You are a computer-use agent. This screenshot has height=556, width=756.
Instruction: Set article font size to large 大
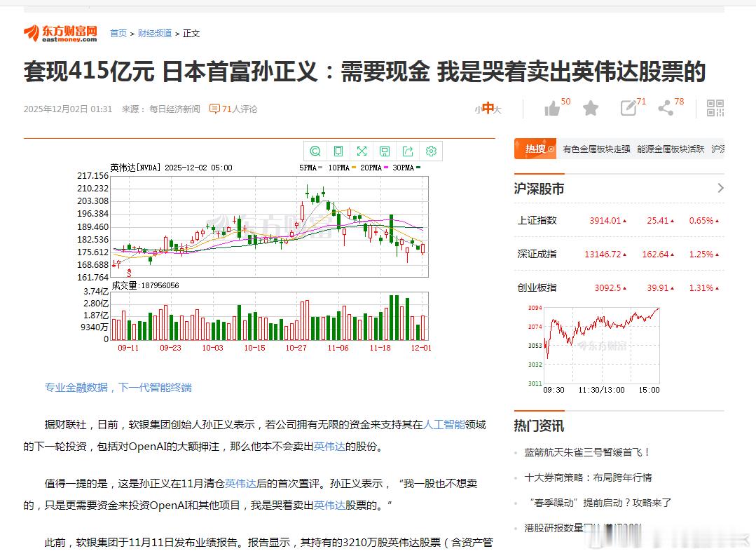[x=497, y=110]
